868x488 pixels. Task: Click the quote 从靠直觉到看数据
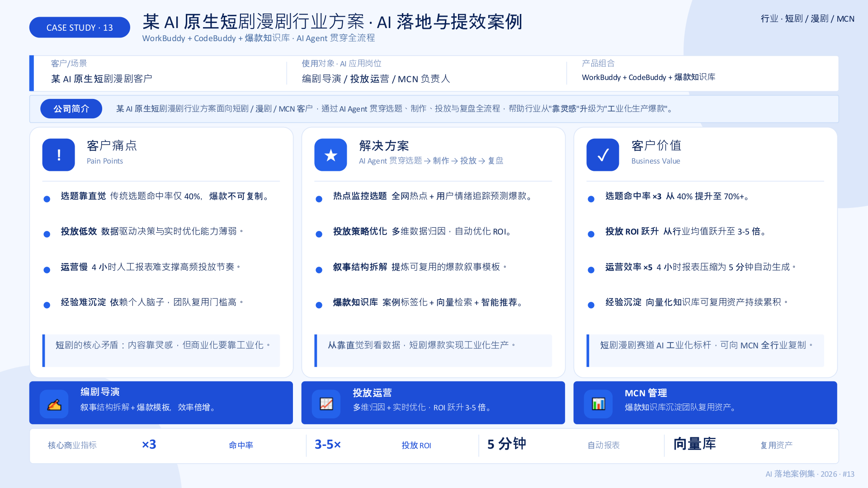pyautogui.click(x=421, y=345)
